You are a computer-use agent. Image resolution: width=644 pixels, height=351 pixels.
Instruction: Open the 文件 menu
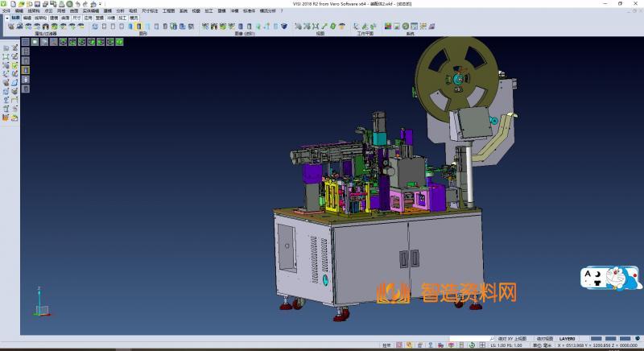(6, 10)
